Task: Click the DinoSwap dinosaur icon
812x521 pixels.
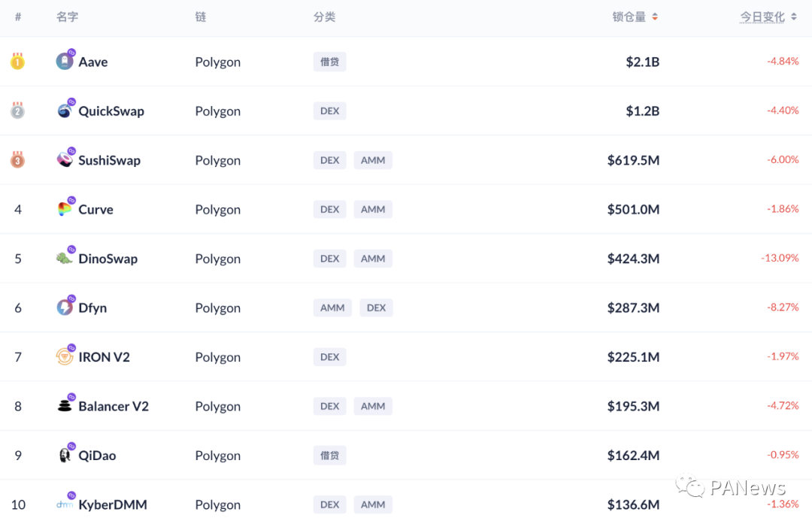Action: [65, 259]
